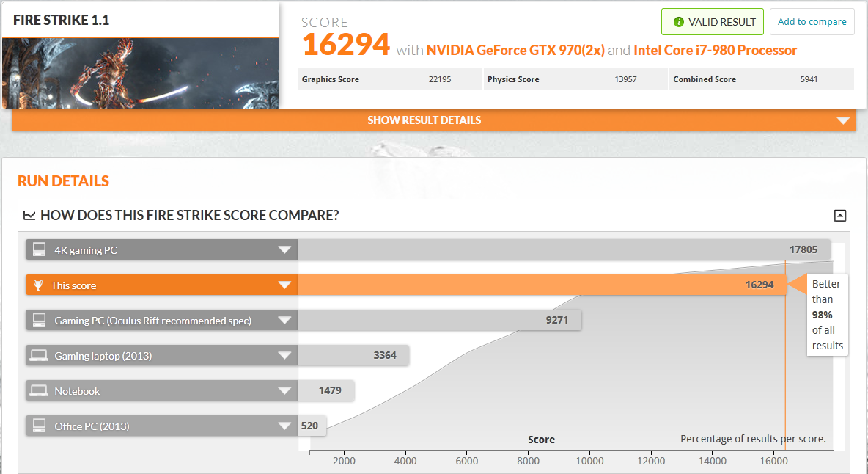Click the trophy icon on This score bar
The width and height of the screenshot is (868, 474).
[38, 285]
